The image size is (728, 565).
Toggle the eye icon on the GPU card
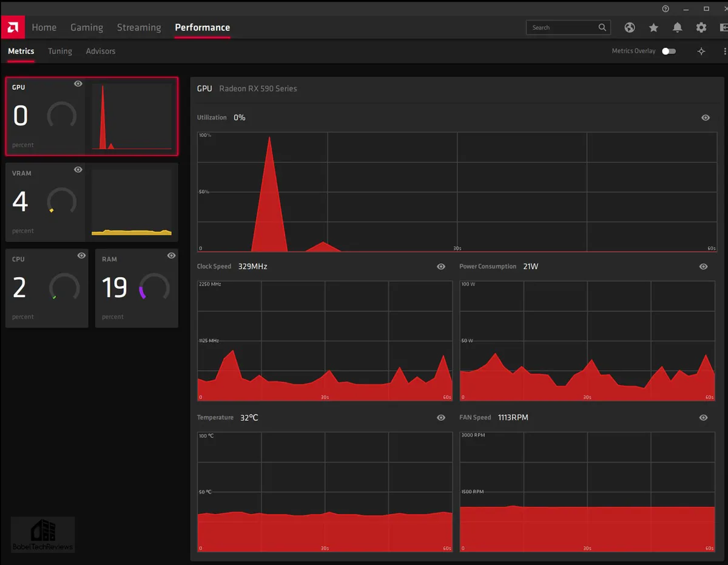click(x=78, y=84)
